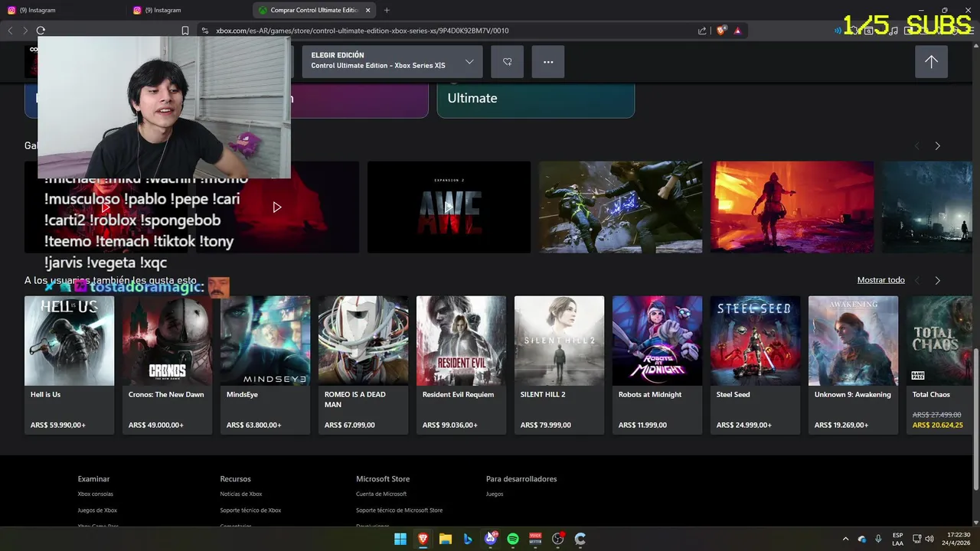The width and height of the screenshot is (980, 551).
Task: Click the back-to-top arrow button
Action: pos(931,62)
